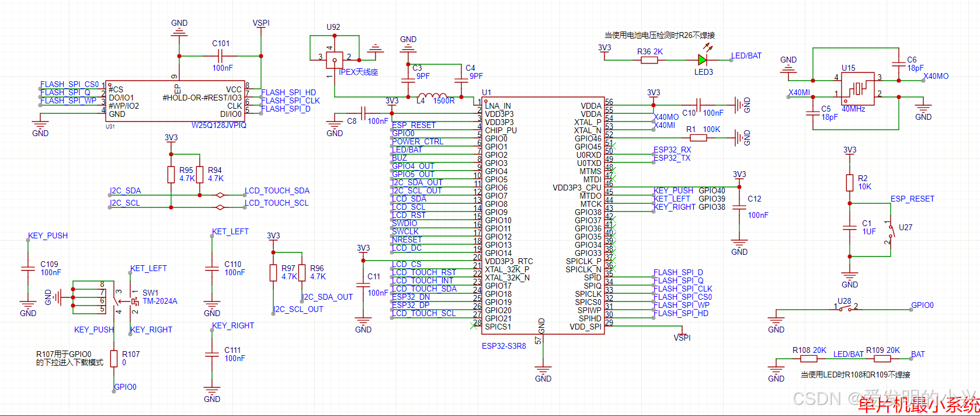Select the KEY_RIGHT label below SW1
This screenshot has height=416, width=980.
(151, 330)
